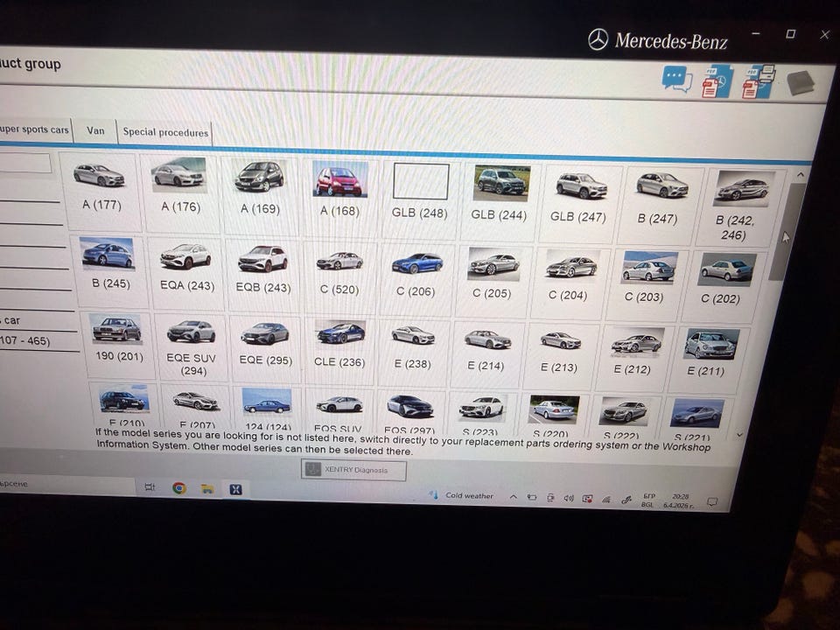The height and width of the screenshot is (630, 840).
Task: Click the battery tray icon
Action: (531, 498)
